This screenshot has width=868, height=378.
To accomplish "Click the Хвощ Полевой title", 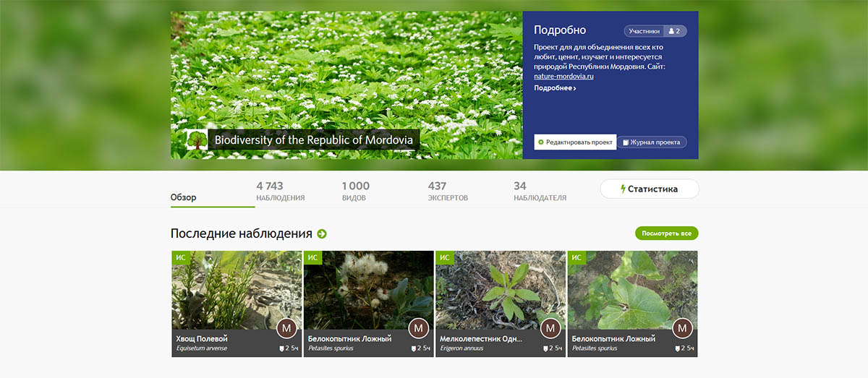I will [202, 338].
